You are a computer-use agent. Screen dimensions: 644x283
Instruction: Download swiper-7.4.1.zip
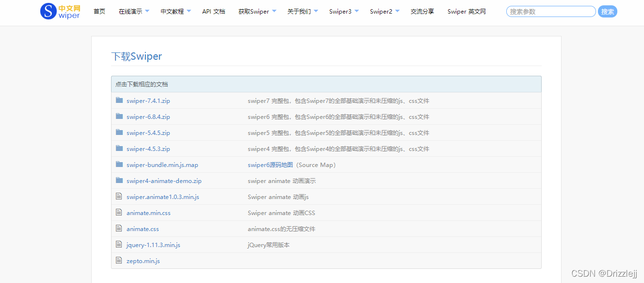148,101
